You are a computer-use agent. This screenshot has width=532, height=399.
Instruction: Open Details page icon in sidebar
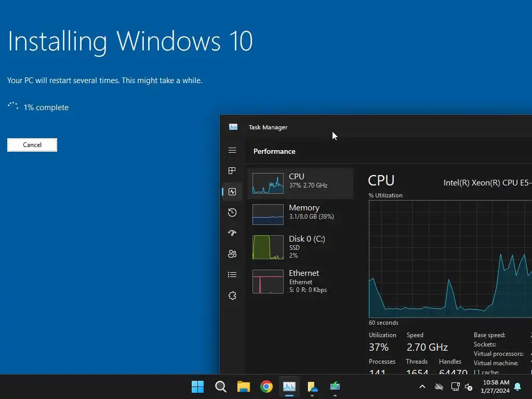pyautogui.click(x=232, y=274)
